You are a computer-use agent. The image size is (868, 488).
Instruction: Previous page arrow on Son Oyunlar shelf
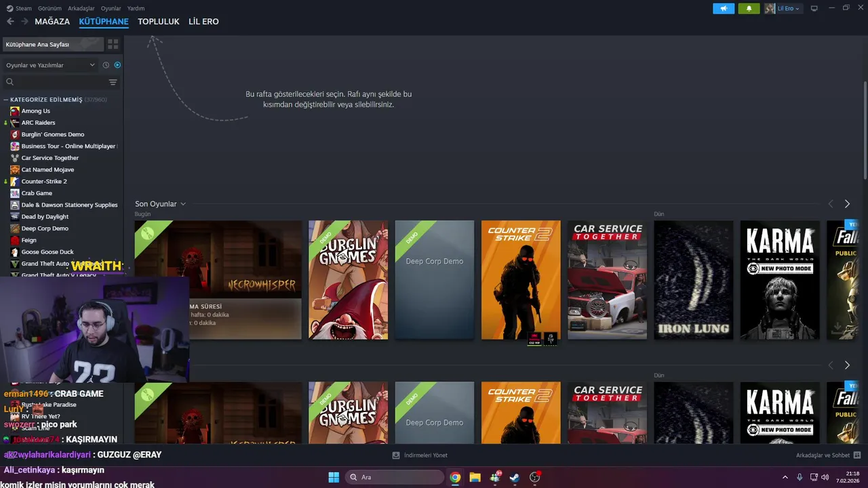[x=831, y=204]
